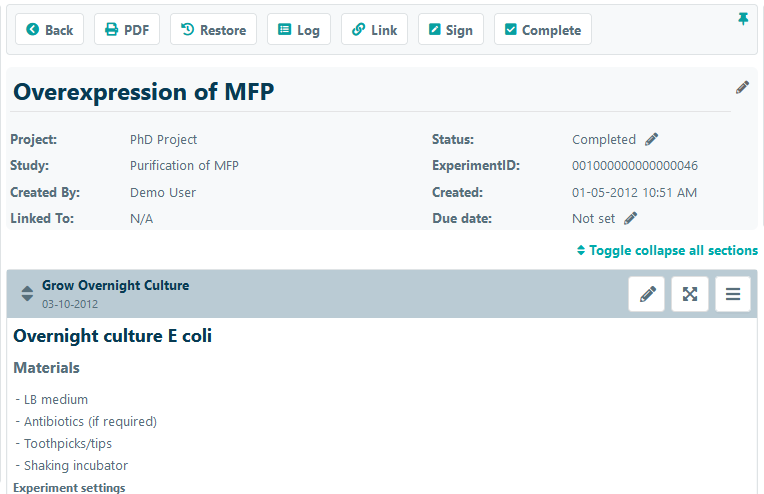Expand Grow Overnight Culture section to fullscreen
The height and width of the screenshot is (494, 764).
tap(690, 294)
